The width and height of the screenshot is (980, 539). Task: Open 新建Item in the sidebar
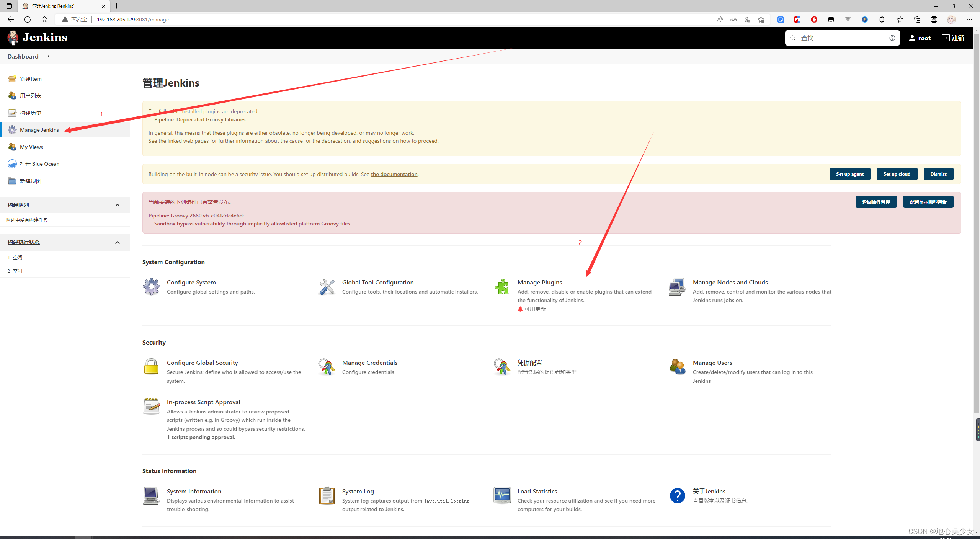coord(31,79)
